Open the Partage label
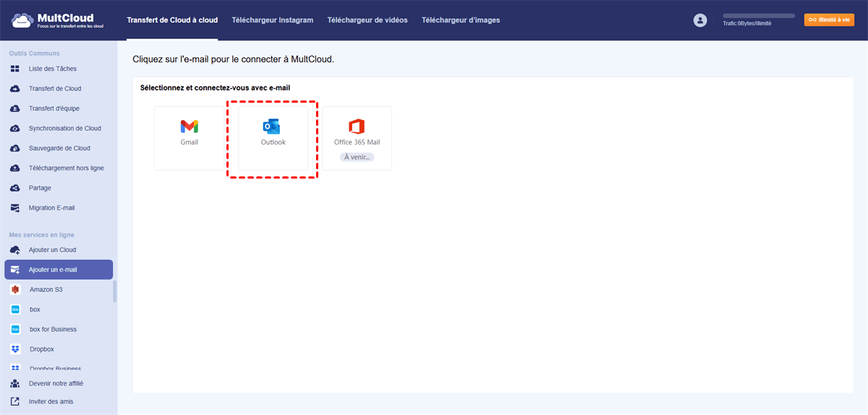868x415 pixels. pos(40,188)
